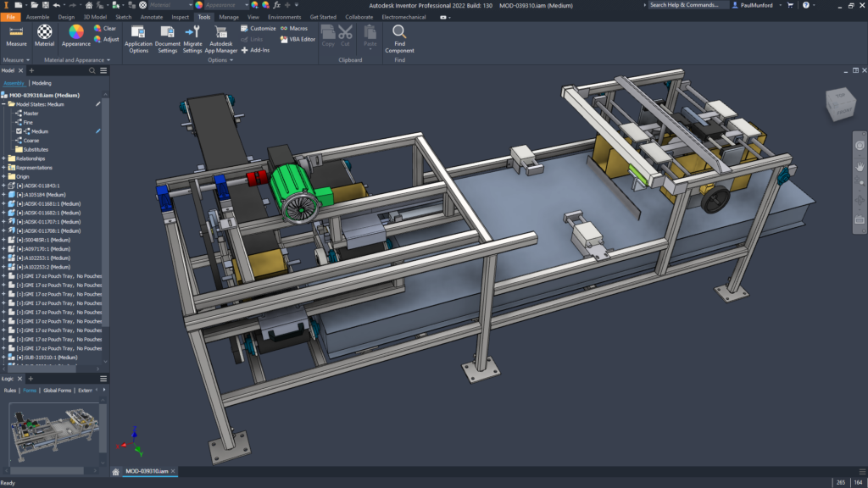Open the Material browser icon
This screenshot has width=868, height=488.
pyautogui.click(x=44, y=31)
